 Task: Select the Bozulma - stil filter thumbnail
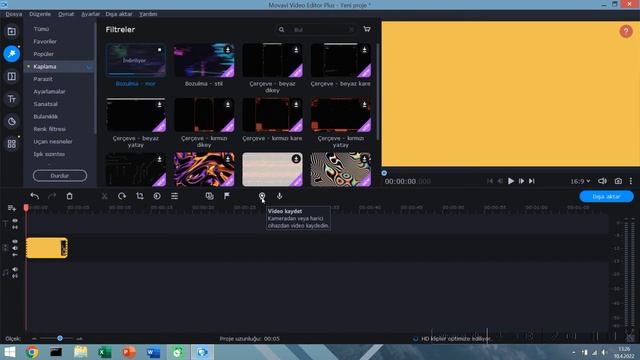pos(204,60)
